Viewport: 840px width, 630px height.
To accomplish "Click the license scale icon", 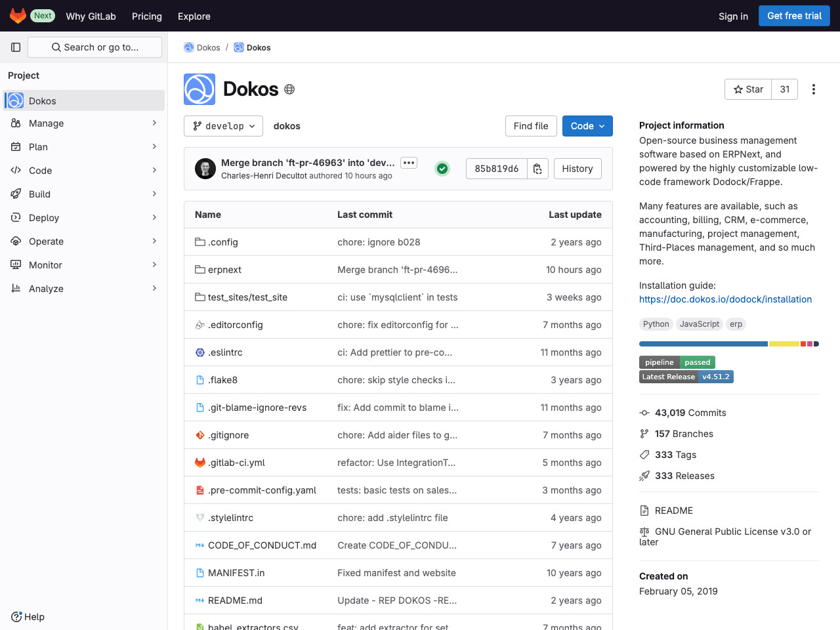I will (644, 532).
